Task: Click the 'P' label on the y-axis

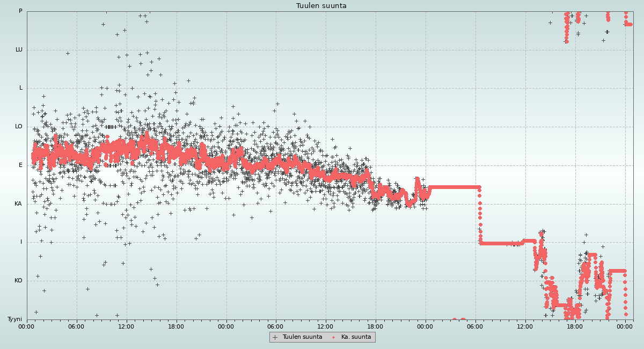Action: click(x=20, y=11)
